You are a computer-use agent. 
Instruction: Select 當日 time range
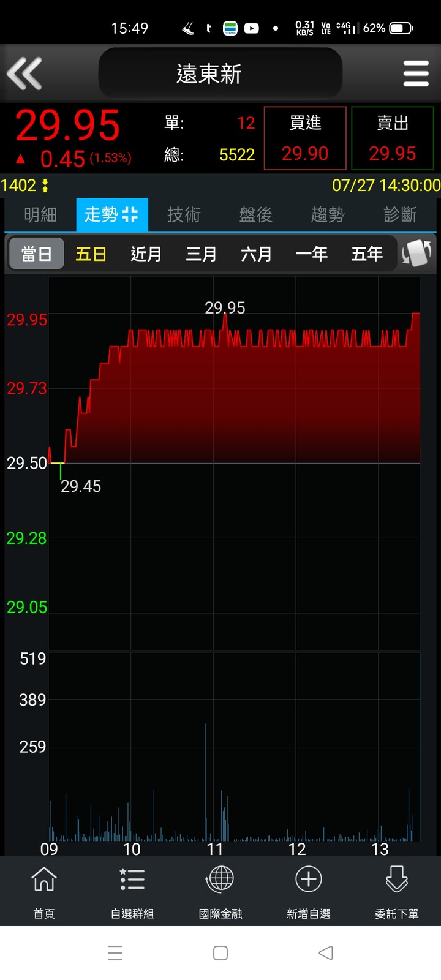37,254
